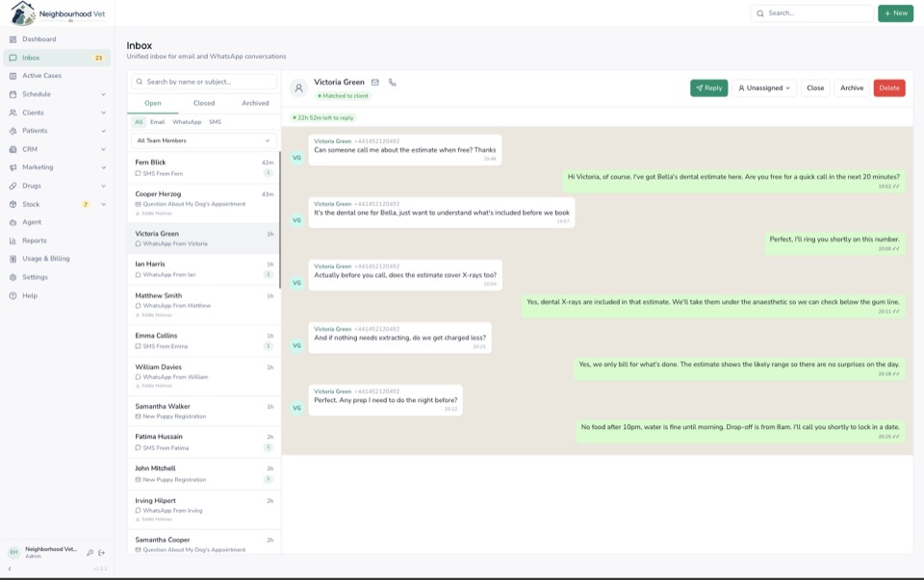Expand the Stock menu chevron

pyautogui.click(x=103, y=204)
